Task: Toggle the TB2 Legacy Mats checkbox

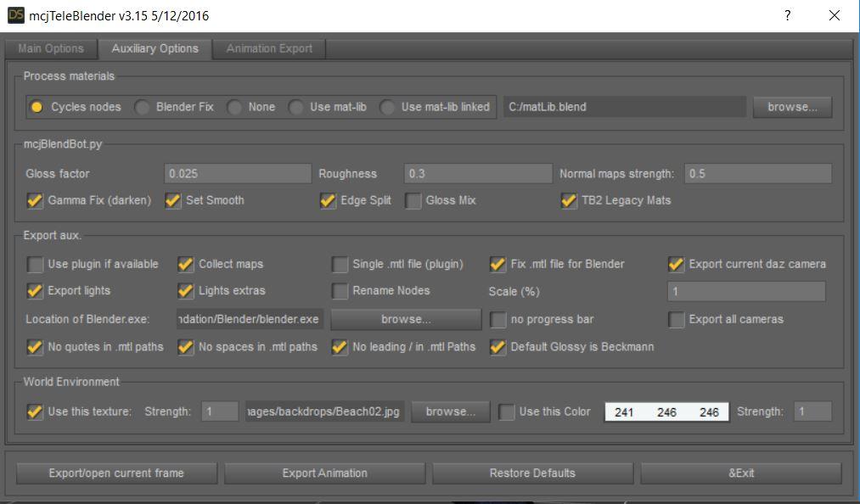Action: pyautogui.click(x=569, y=200)
